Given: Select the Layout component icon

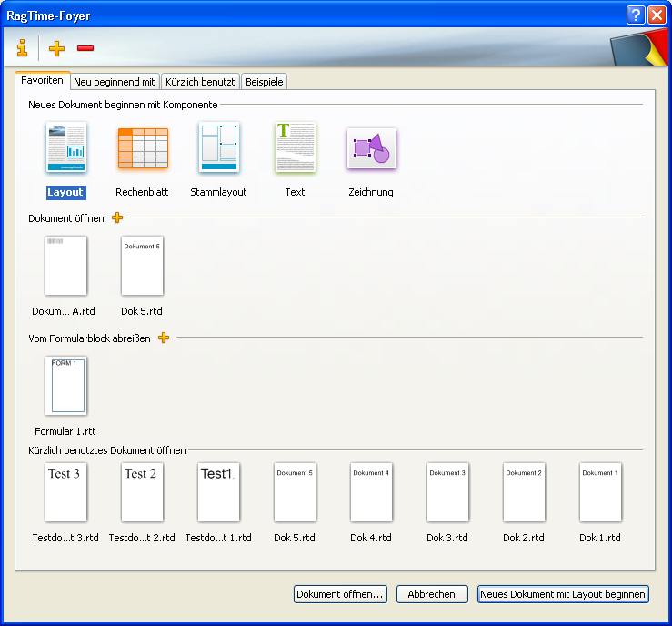Looking at the screenshot, I should pos(65,147).
